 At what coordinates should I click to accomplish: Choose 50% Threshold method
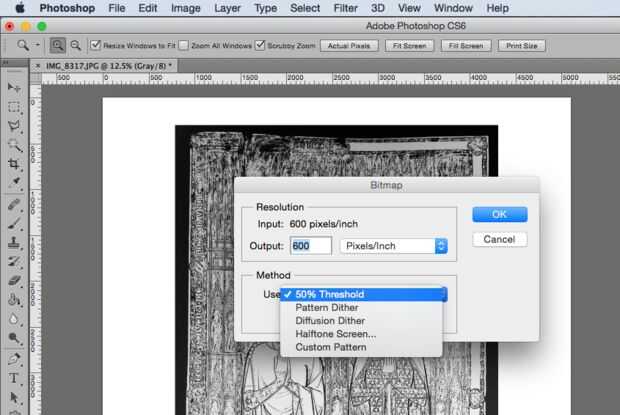coord(363,294)
